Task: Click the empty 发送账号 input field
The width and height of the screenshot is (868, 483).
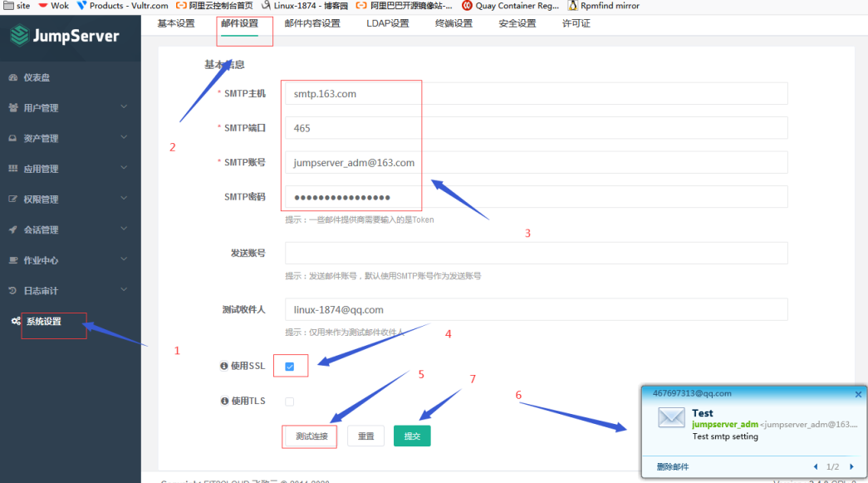Action: (x=536, y=253)
